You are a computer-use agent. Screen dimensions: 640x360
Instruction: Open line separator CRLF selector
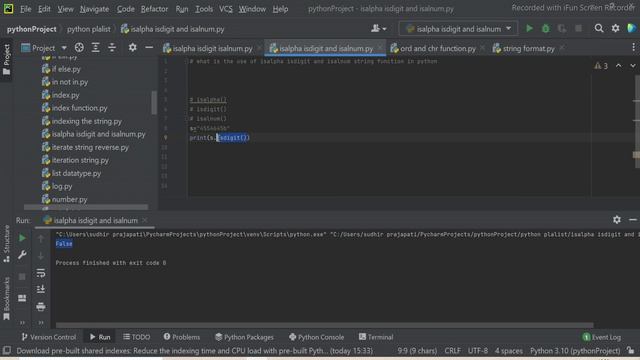pos(453,351)
